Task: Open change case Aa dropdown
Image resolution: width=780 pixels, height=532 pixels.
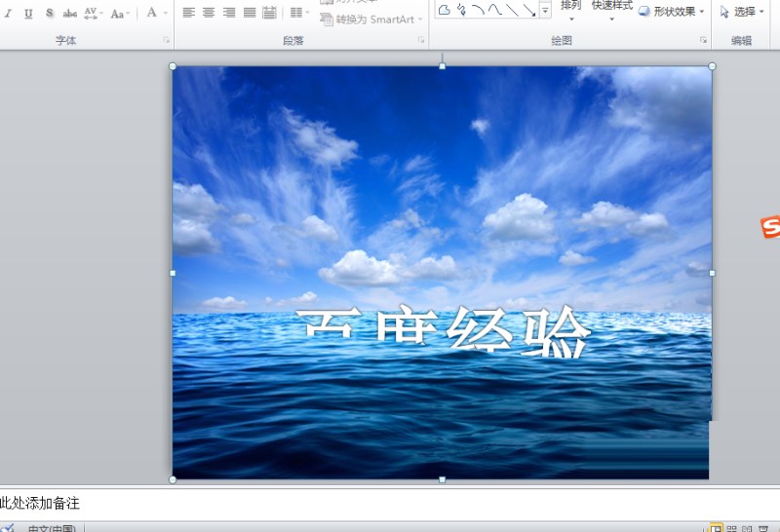Action: tap(120, 14)
